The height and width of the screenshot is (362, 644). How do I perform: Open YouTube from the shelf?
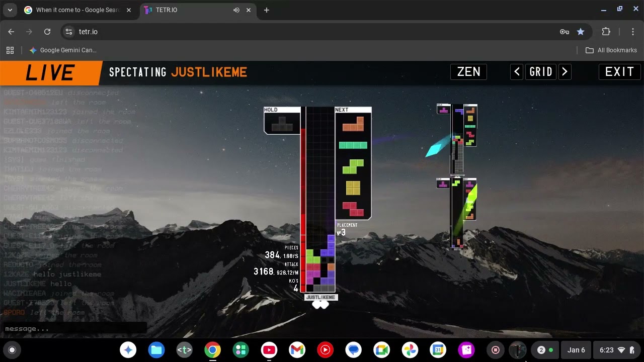[x=269, y=350]
